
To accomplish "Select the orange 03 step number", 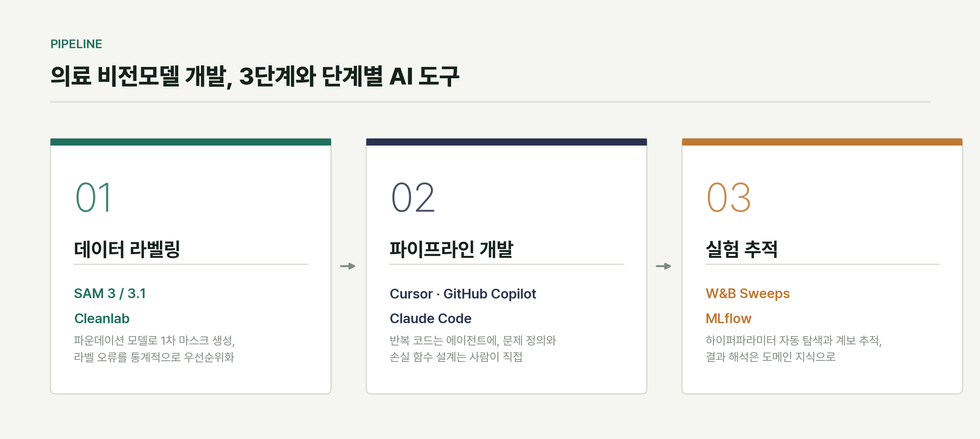I will pyautogui.click(x=729, y=198).
